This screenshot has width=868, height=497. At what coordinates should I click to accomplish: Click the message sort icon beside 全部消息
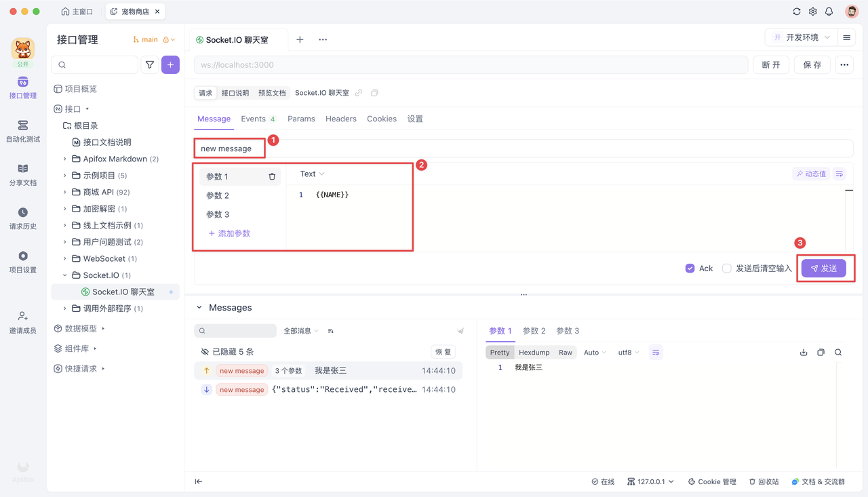click(x=331, y=331)
